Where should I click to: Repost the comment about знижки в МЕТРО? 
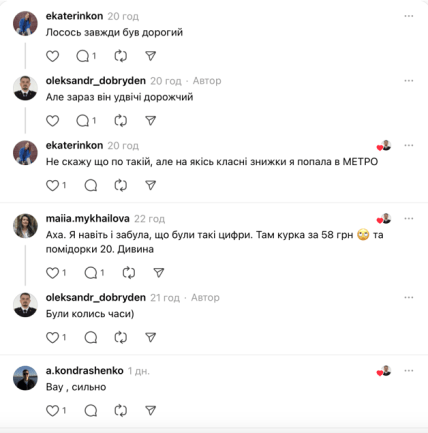coord(120,185)
